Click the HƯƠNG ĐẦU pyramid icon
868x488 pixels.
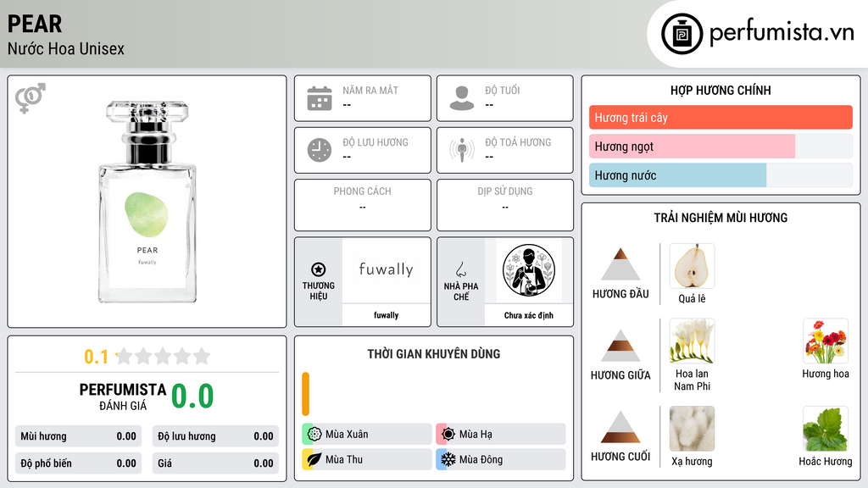pos(620,264)
